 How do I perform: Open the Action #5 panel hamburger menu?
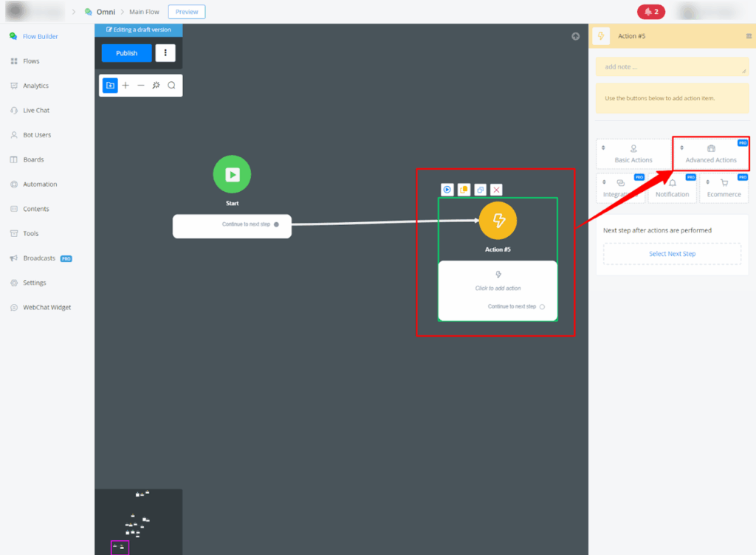pos(749,36)
